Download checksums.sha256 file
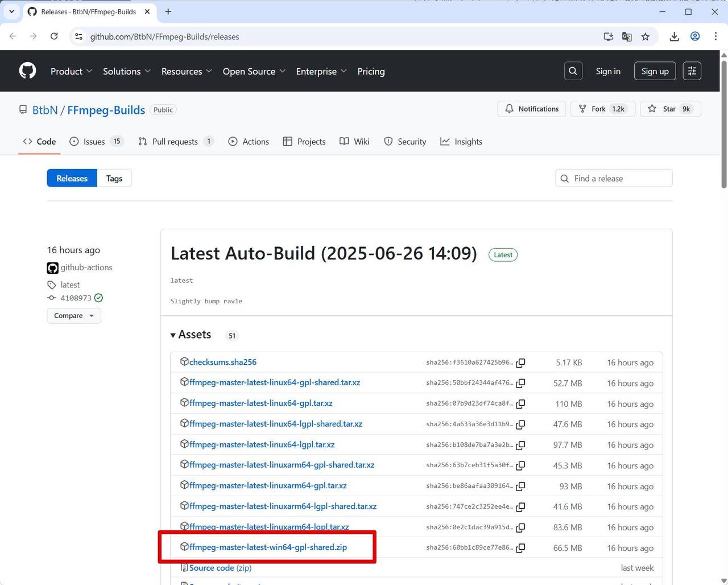Image resolution: width=728 pixels, height=585 pixels. point(223,362)
